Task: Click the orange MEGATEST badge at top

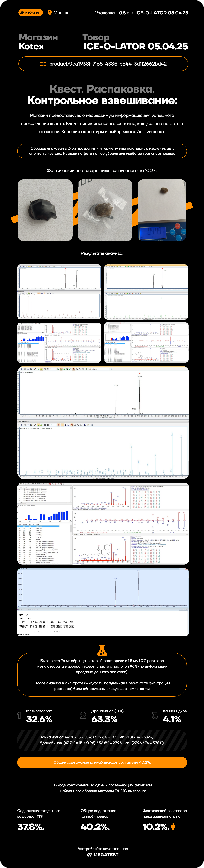Action: (x=30, y=13)
